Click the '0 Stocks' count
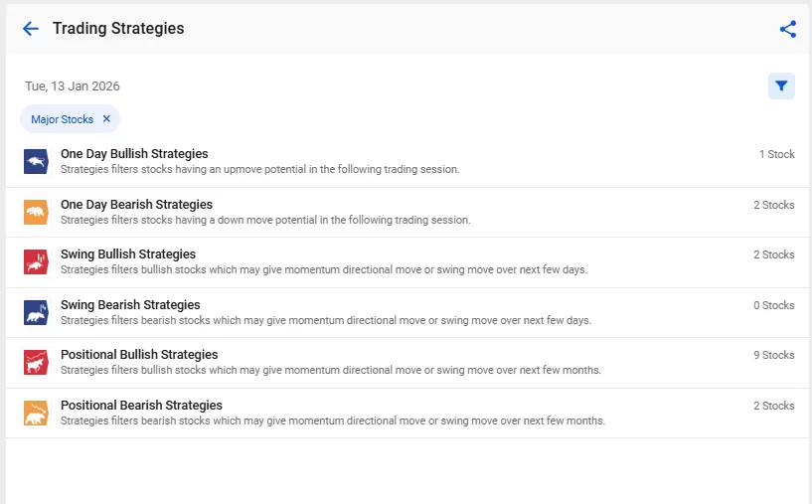Viewport: 812px width, 504px height. [x=773, y=305]
